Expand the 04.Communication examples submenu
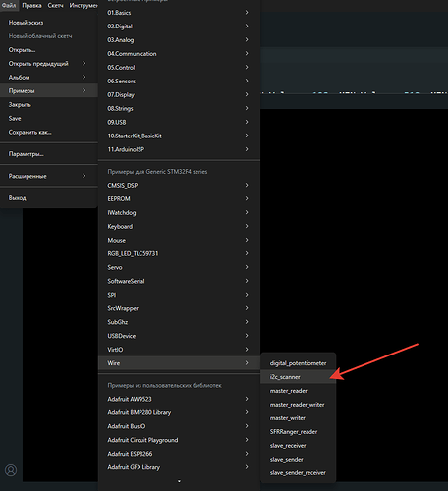Screen dimensions: 448x491 point(179,54)
